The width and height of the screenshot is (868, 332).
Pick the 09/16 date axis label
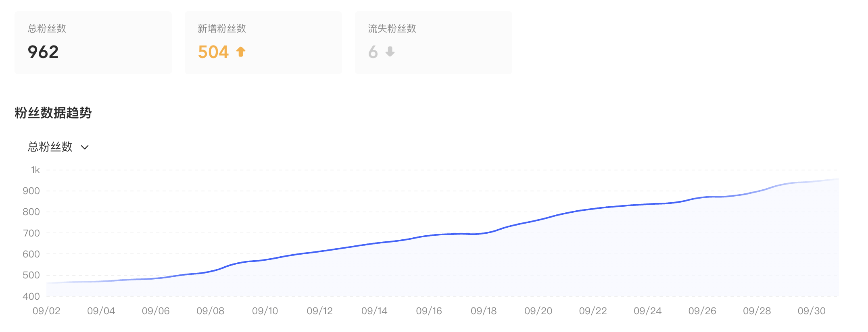429,311
